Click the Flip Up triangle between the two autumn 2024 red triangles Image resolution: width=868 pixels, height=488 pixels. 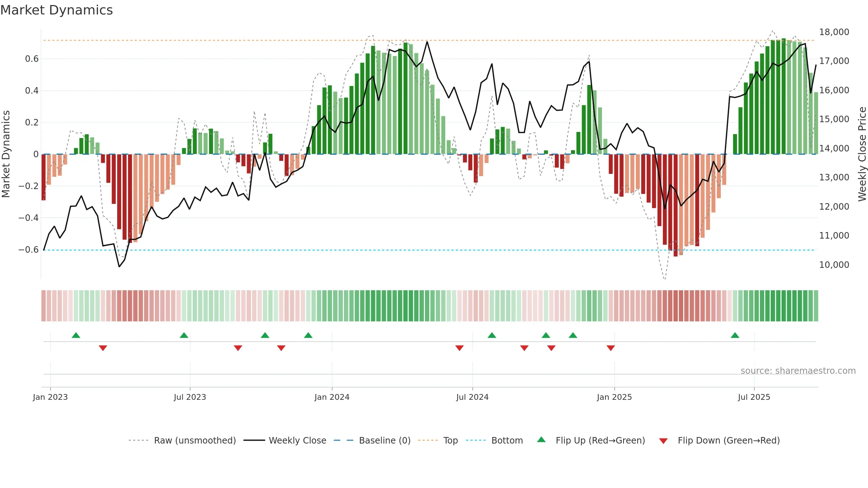pos(546,335)
